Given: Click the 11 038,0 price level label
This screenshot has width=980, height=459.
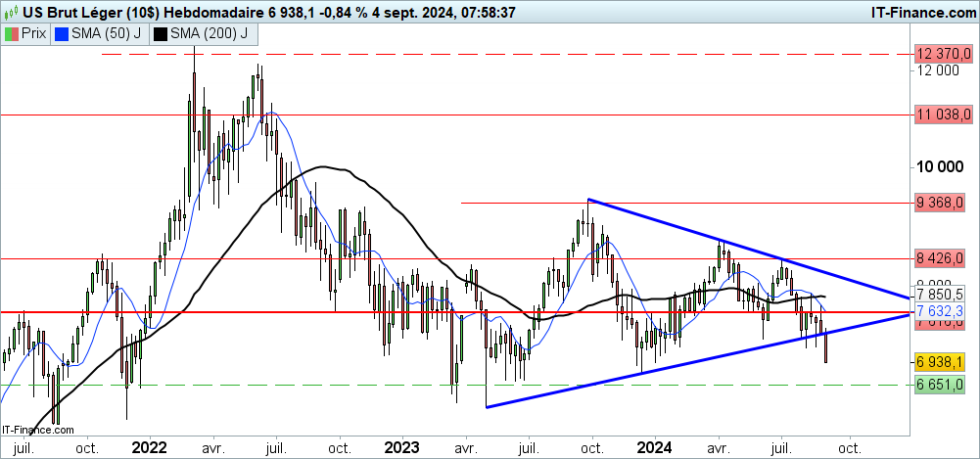Looking at the screenshot, I should tap(944, 115).
